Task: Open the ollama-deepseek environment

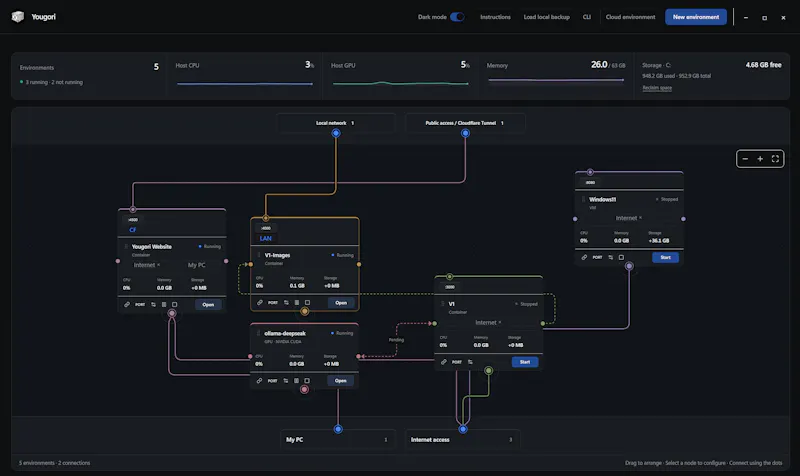Action: 340,381
